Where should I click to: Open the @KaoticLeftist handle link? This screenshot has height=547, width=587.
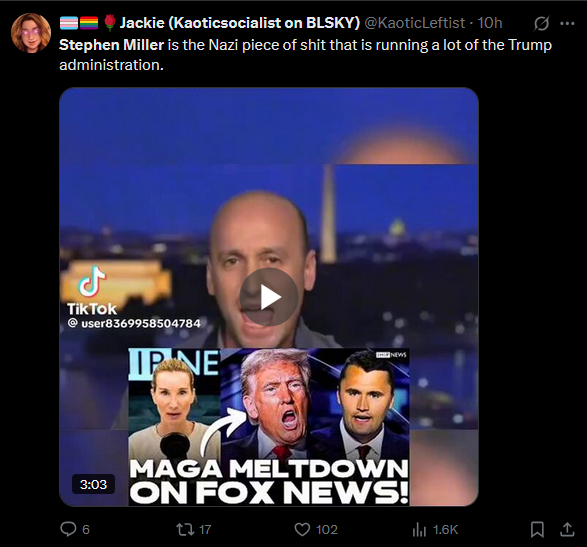pyautogui.click(x=414, y=23)
